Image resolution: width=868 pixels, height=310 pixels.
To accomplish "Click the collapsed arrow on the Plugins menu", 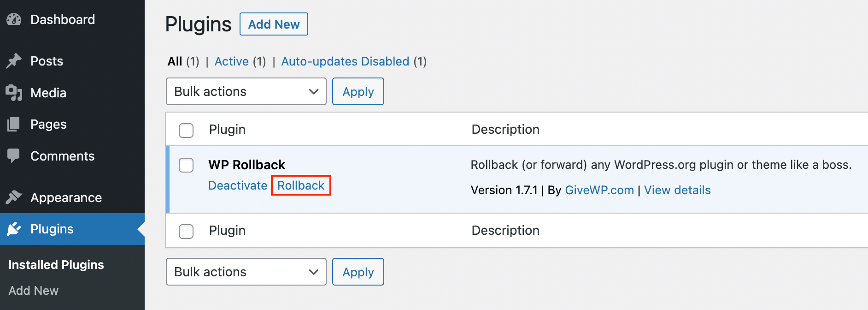I will pyautogui.click(x=140, y=229).
